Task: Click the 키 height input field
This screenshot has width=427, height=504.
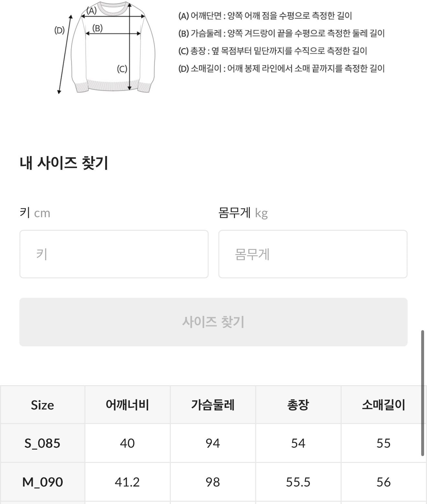Action: click(x=114, y=254)
